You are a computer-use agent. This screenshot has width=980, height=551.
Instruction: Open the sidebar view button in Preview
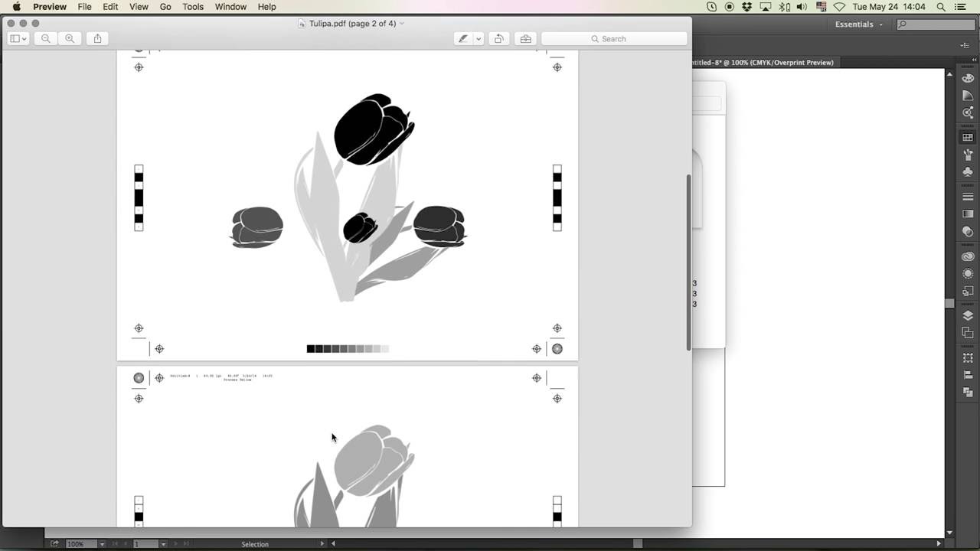pos(18,38)
